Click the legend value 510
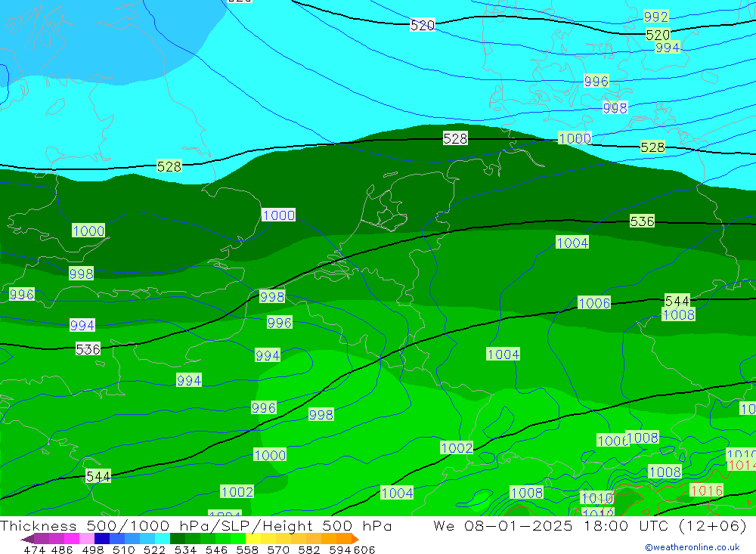The width and height of the screenshot is (756, 554). pos(123,549)
